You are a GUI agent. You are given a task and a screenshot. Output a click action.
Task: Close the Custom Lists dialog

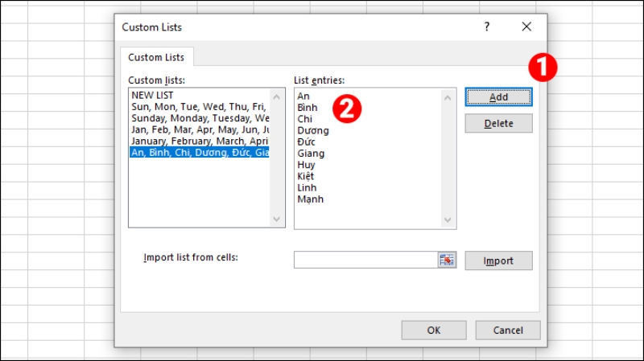[x=526, y=27]
